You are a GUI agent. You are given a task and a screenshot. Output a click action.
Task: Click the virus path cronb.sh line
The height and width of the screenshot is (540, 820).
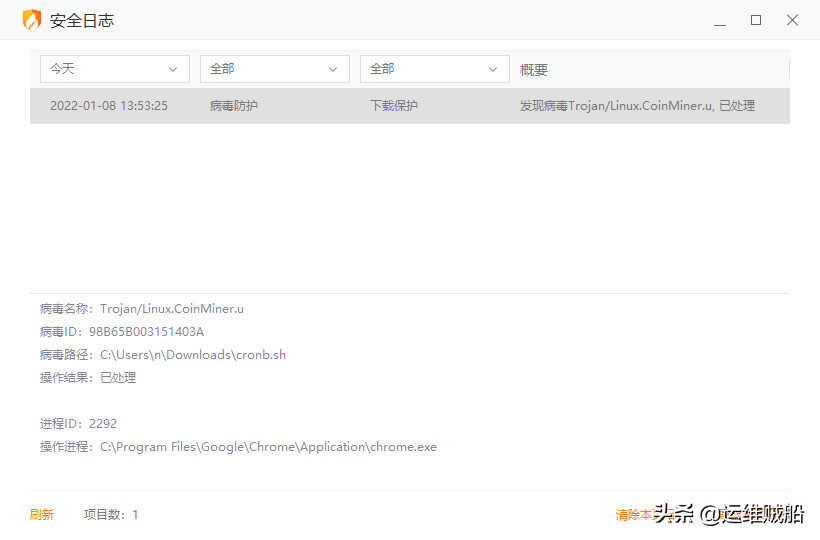pos(163,354)
